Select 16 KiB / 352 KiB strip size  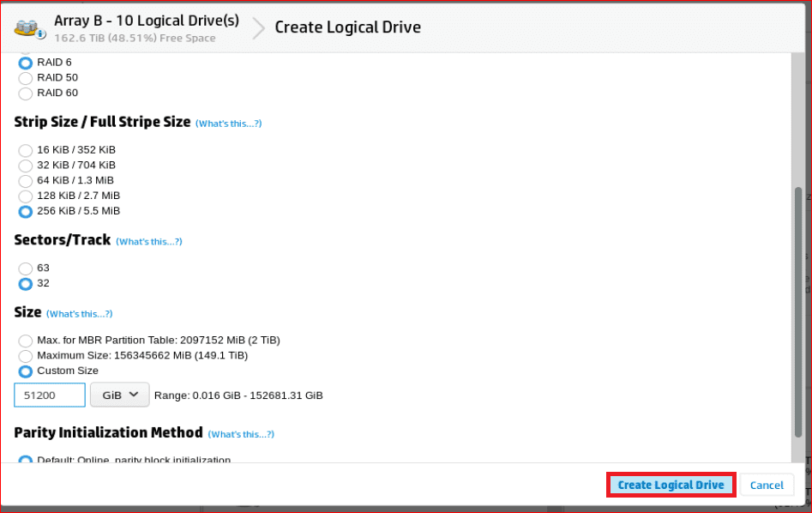tap(26, 150)
